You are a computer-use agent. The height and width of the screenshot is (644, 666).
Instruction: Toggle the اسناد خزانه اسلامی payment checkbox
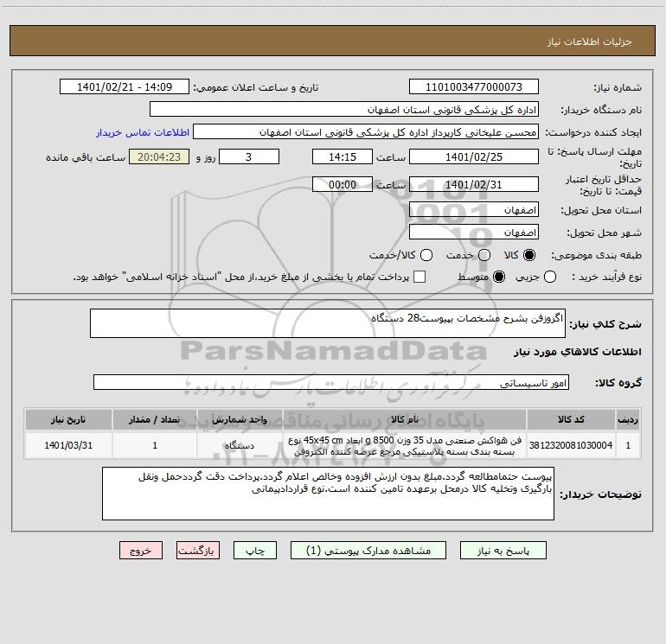click(x=419, y=277)
